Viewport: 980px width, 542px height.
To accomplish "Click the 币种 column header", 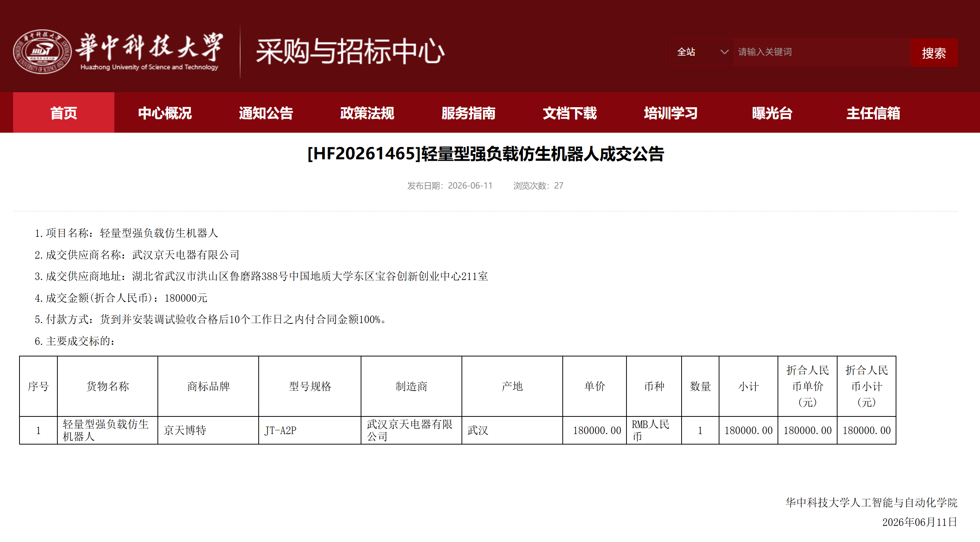I will [x=654, y=386].
